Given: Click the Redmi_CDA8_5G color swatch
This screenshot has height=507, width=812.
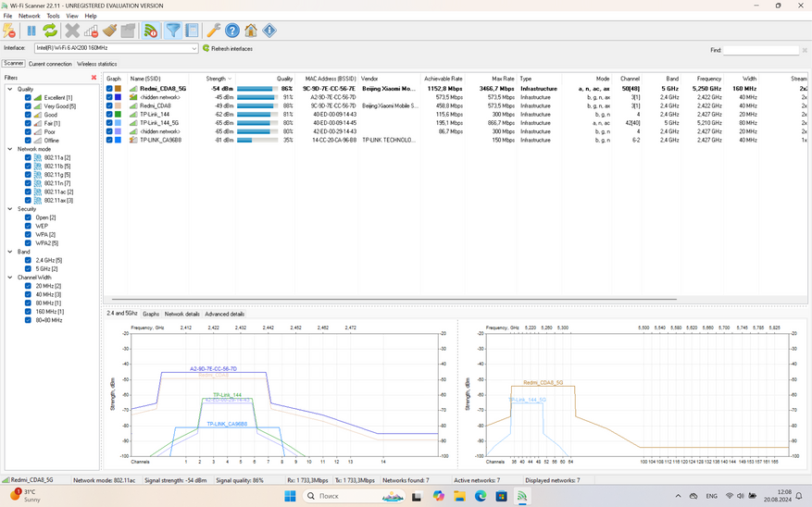Looking at the screenshot, I should (x=118, y=89).
